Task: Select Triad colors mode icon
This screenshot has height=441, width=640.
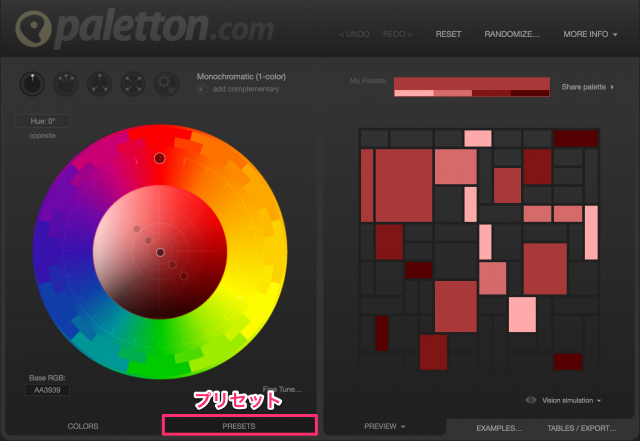Action: click(100, 84)
